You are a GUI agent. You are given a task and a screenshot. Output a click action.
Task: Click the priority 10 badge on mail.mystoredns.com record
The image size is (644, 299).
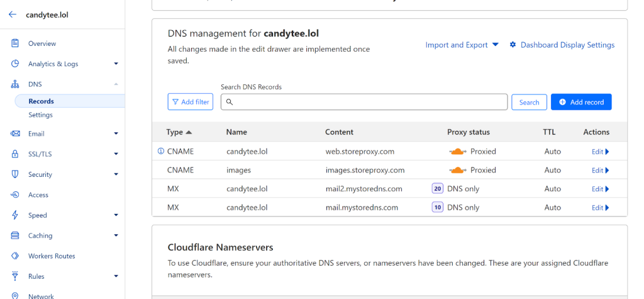pos(438,207)
